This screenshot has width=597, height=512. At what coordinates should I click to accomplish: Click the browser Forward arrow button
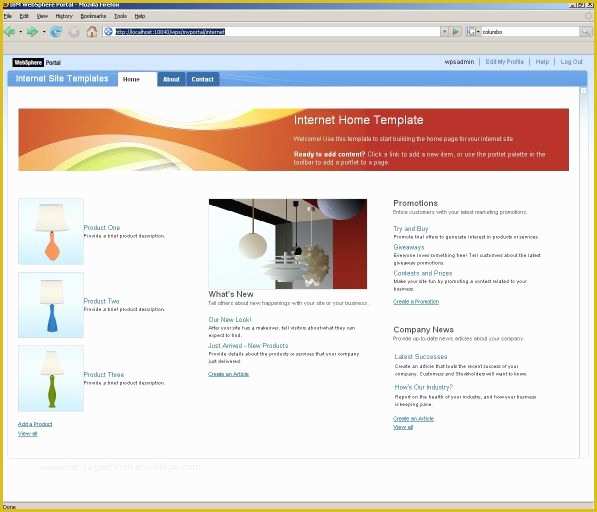(x=32, y=32)
